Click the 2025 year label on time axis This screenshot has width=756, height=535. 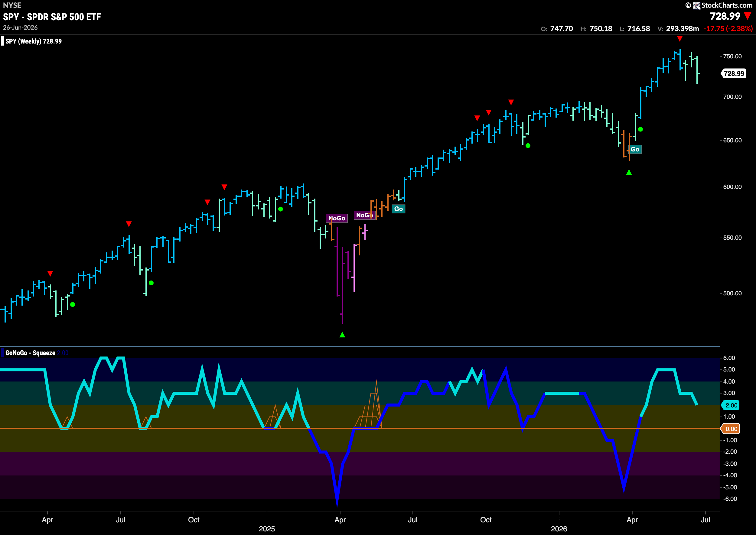coord(267,529)
